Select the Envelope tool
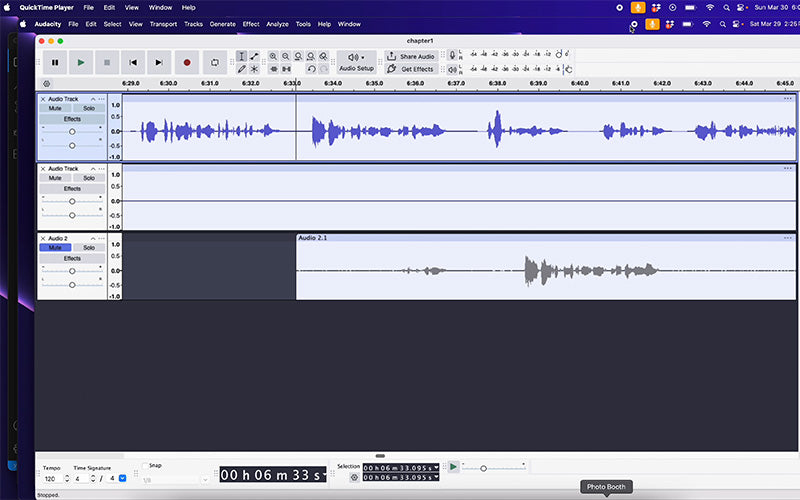 coord(254,56)
